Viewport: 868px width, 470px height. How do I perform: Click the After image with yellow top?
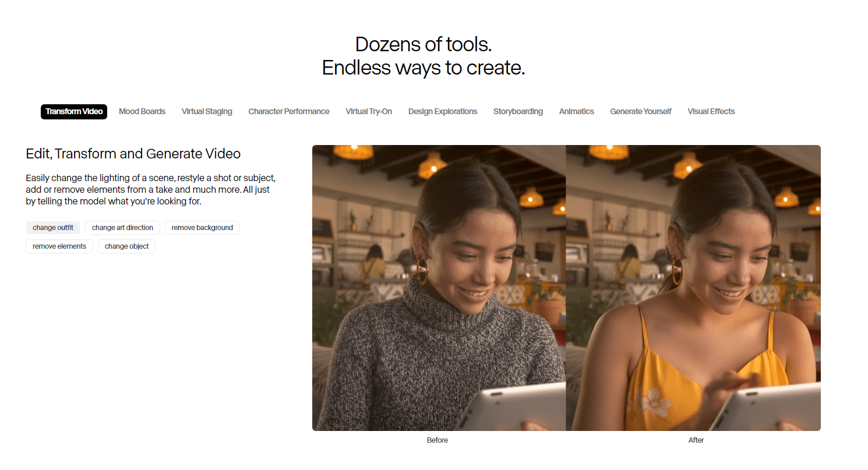[693, 288]
